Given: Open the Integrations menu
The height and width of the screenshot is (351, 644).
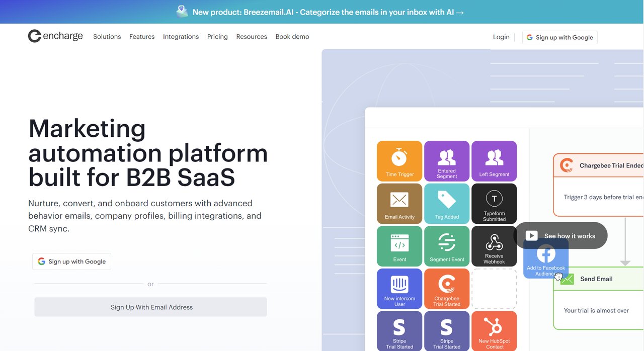Looking at the screenshot, I should (x=181, y=37).
